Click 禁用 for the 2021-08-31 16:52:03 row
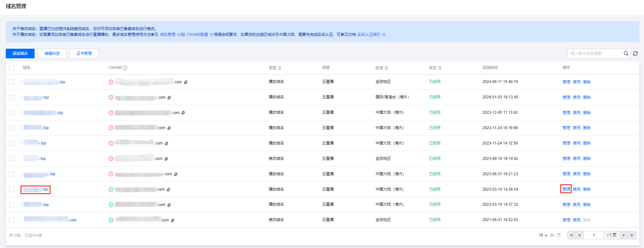Screen dimensions: 644x248 pos(576,220)
